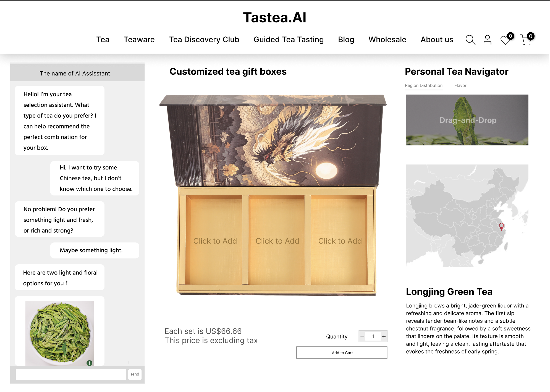Go to the Guided Tea Tasting page
The image size is (550, 392).
(289, 40)
